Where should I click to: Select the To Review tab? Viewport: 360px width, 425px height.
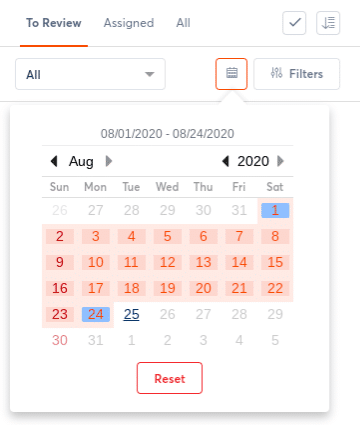click(x=54, y=23)
